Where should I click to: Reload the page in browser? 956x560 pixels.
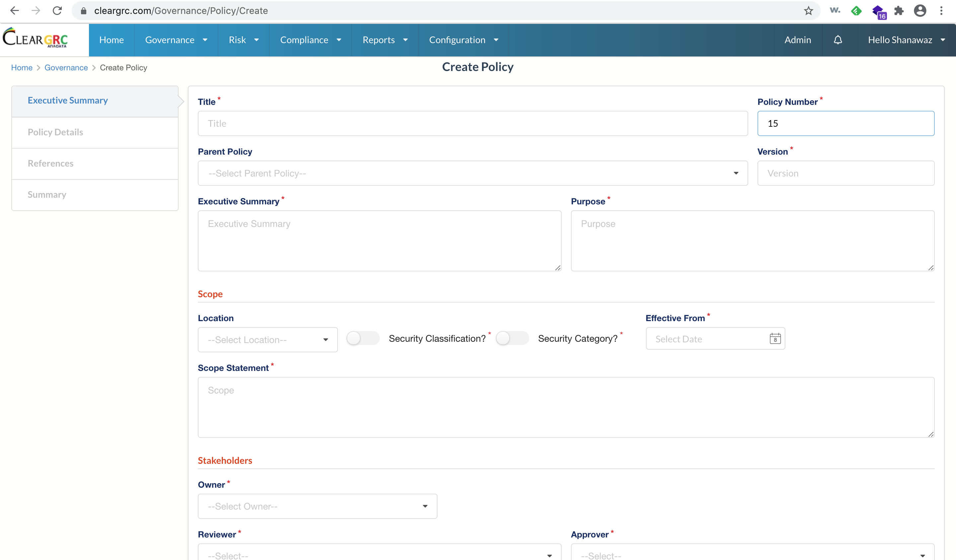pyautogui.click(x=57, y=11)
